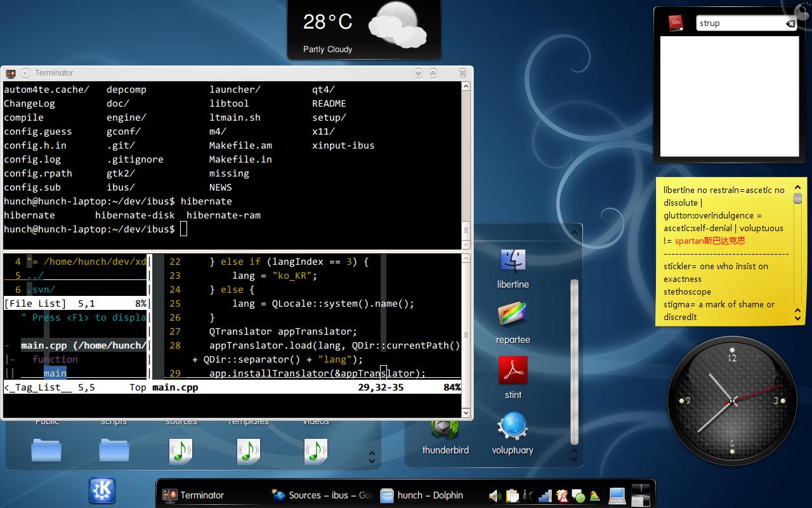Open the KDE application launcher
Screen dimensions: 812x508
(x=101, y=491)
